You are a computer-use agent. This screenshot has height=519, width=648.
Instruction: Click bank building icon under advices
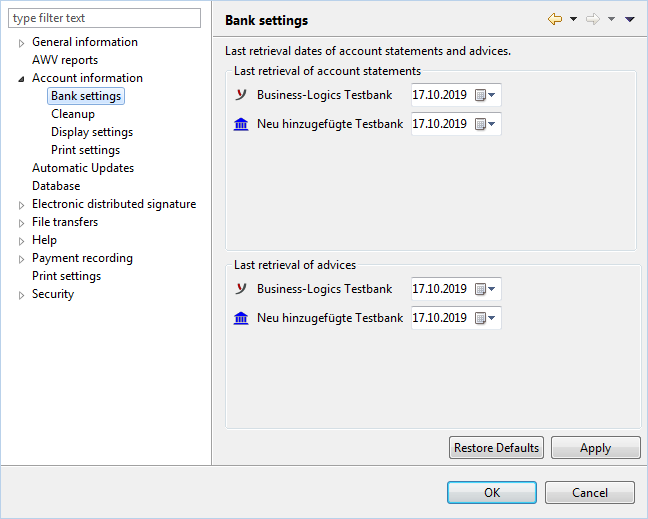(241, 318)
